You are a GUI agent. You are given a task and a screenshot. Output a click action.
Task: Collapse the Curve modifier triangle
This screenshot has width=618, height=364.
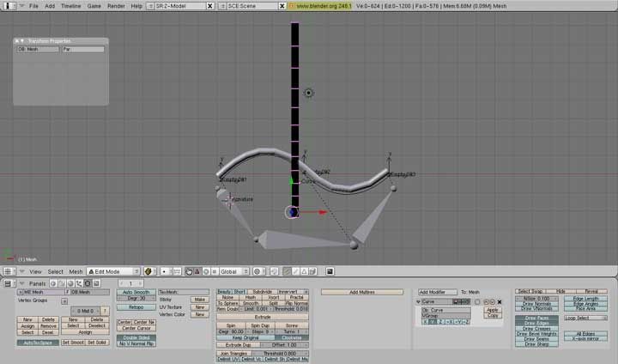[418, 301]
